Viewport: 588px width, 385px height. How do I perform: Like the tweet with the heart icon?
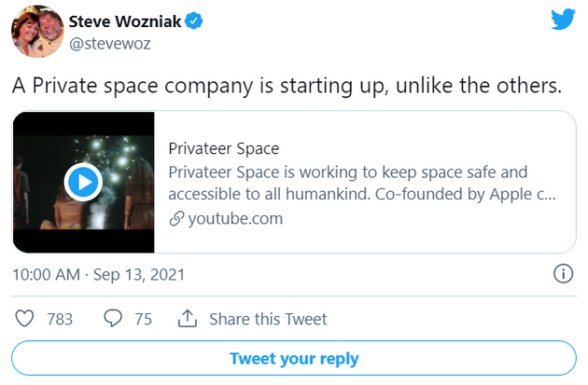click(25, 319)
